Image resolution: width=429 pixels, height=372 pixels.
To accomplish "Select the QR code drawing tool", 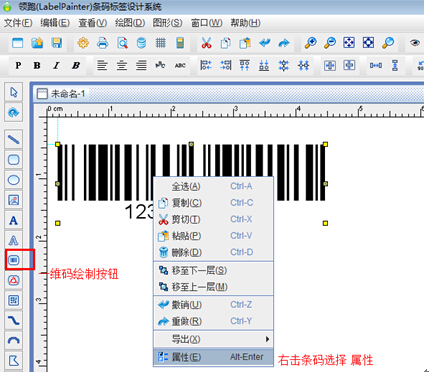I will (14, 300).
